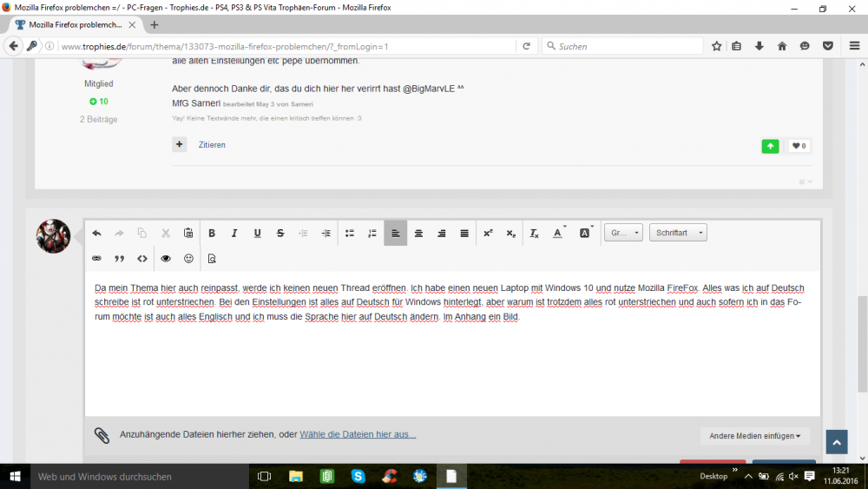Screen dimensions: 868x489
Task: Expand Andere Medien einfügen menu
Action: click(x=753, y=436)
